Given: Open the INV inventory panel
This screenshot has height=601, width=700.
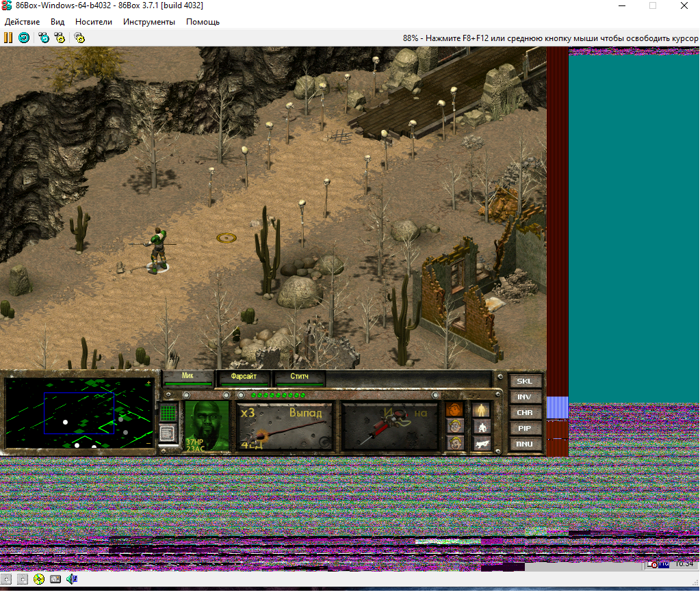Looking at the screenshot, I should pos(525,397).
